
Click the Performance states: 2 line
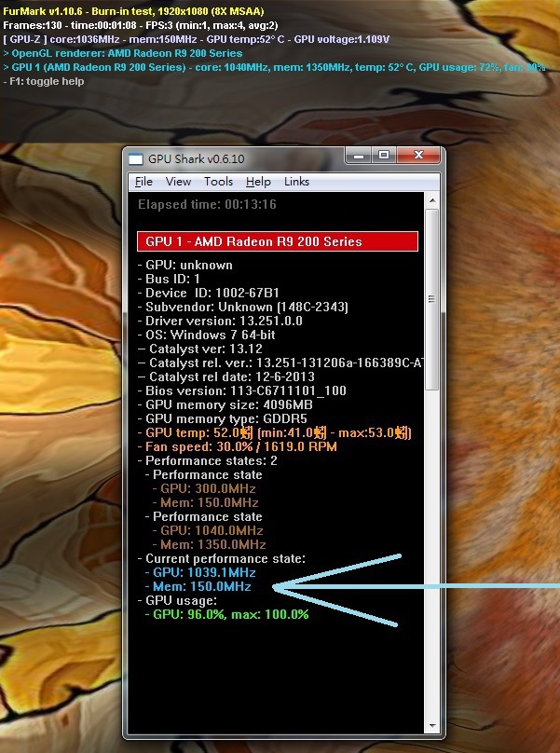point(208,460)
